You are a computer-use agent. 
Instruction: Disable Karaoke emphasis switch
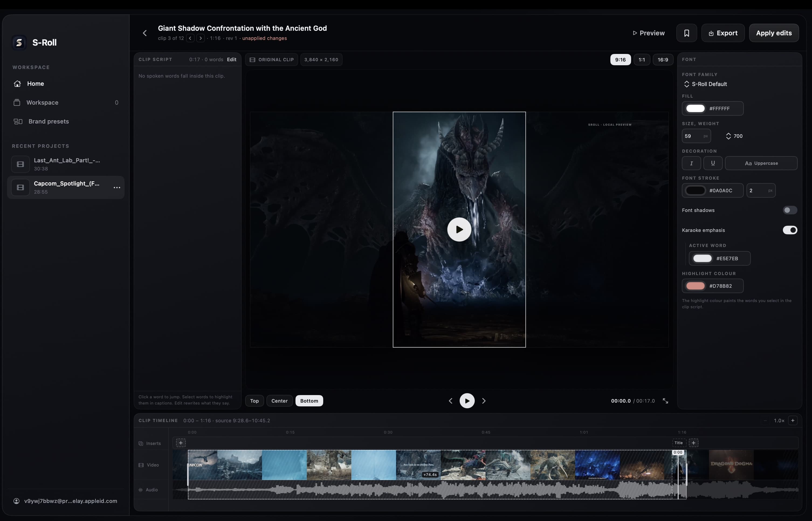point(790,230)
